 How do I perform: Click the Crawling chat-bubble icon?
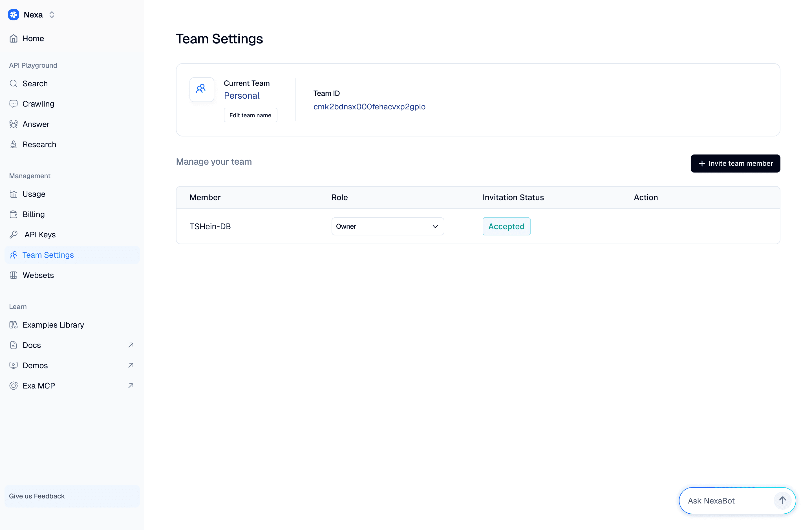(13, 104)
